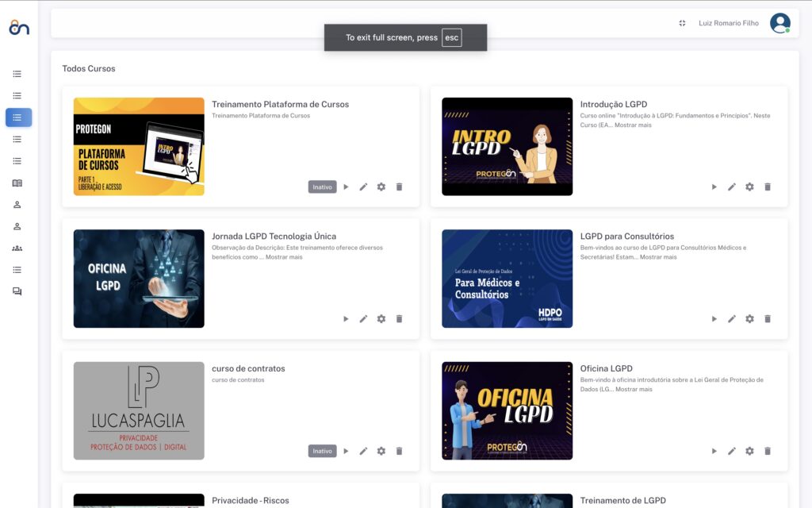Expand Mostrar mais in Jornada LGPD description
Viewport: 812px width, 508px height.
coord(284,257)
